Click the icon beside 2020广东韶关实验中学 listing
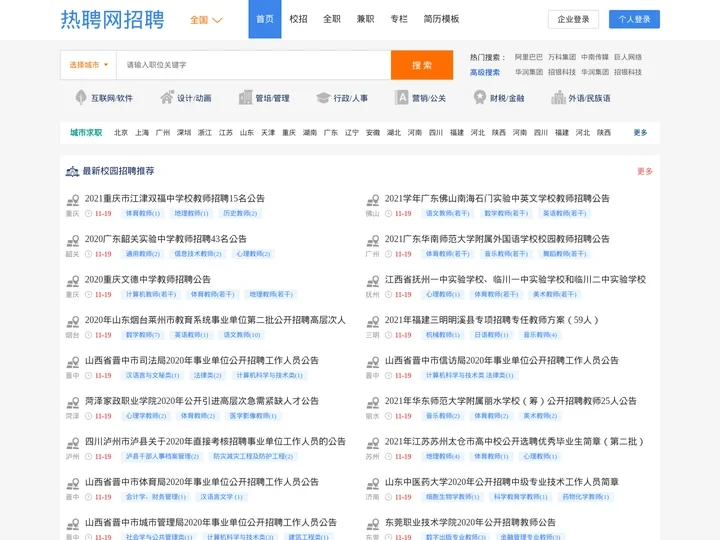Screen dimensions: 720x540 click(x=73, y=241)
